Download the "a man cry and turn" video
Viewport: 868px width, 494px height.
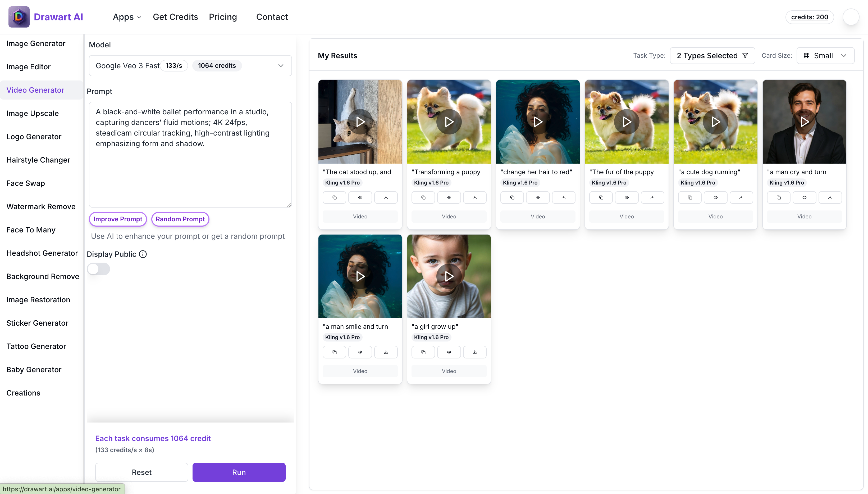830,197
